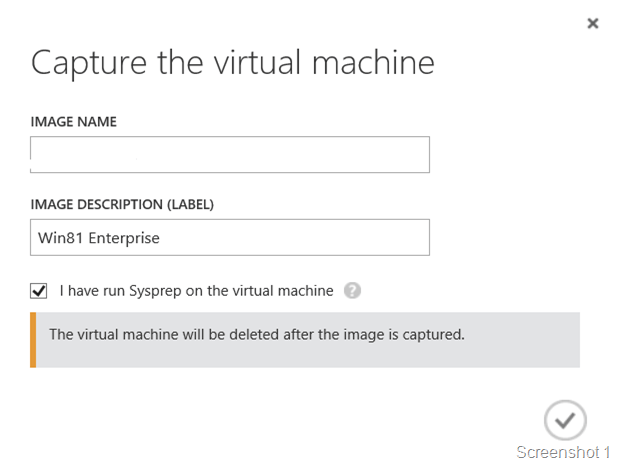Click the right end of the Image Name box
This screenshot has height=463, width=617.
[x=415, y=155]
